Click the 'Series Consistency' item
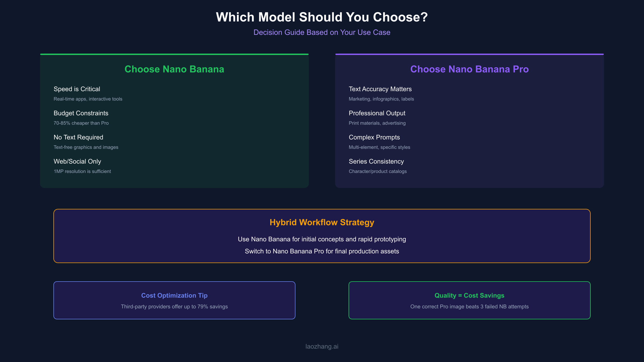 coord(376,161)
